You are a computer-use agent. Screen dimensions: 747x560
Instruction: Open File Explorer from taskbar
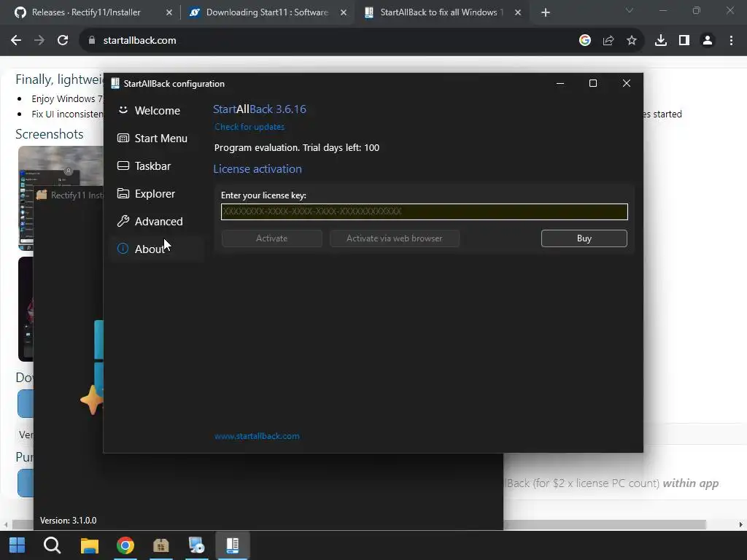(x=89, y=545)
